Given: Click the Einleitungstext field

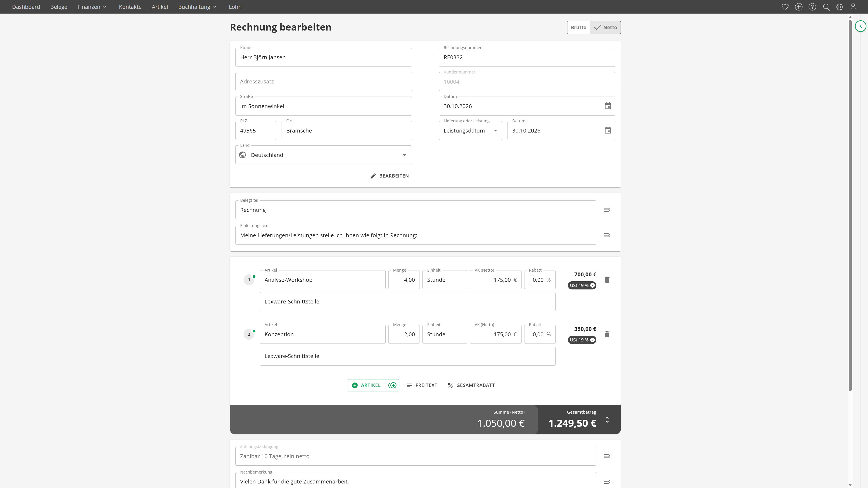Looking at the screenshot, I should tap(416, 235).
